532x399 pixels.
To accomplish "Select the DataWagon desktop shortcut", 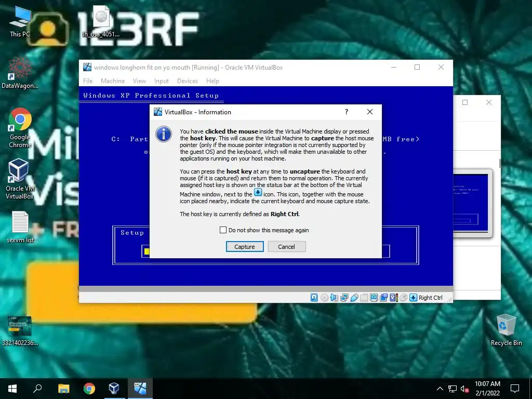I will coord(20,73).
